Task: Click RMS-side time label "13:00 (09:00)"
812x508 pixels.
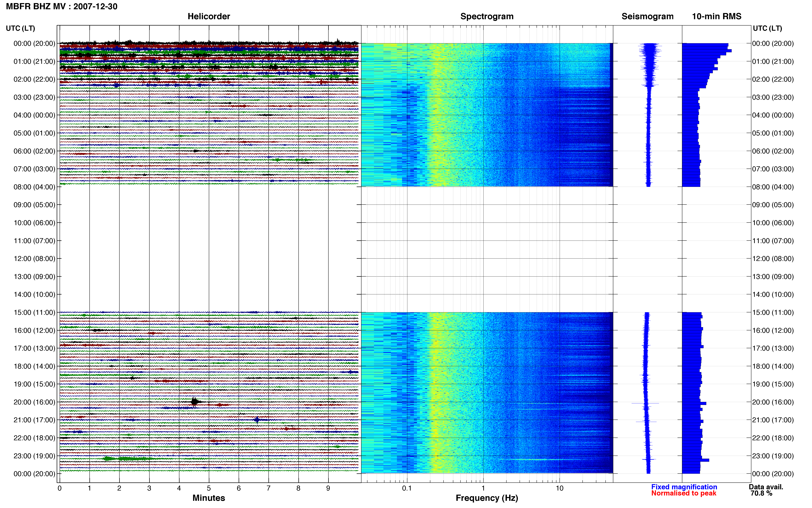Action: pos(773,277)
